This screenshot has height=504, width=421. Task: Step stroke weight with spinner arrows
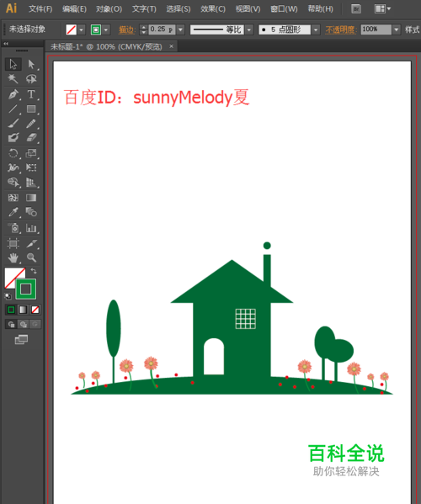(x=144, y=30)
